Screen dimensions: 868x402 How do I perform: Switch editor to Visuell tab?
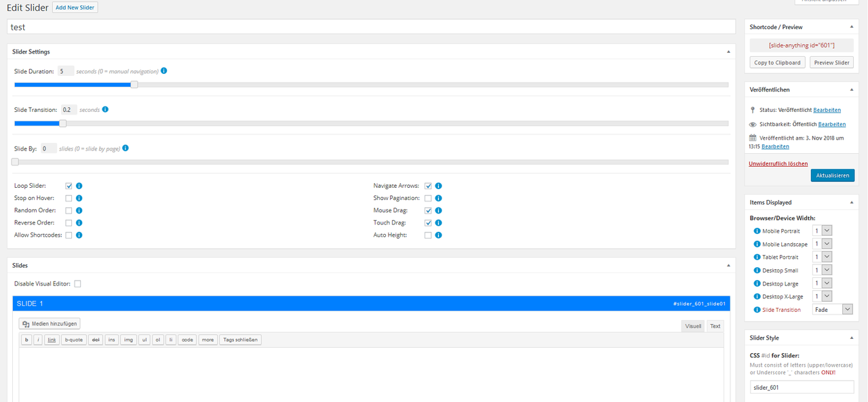pos(693,326)
